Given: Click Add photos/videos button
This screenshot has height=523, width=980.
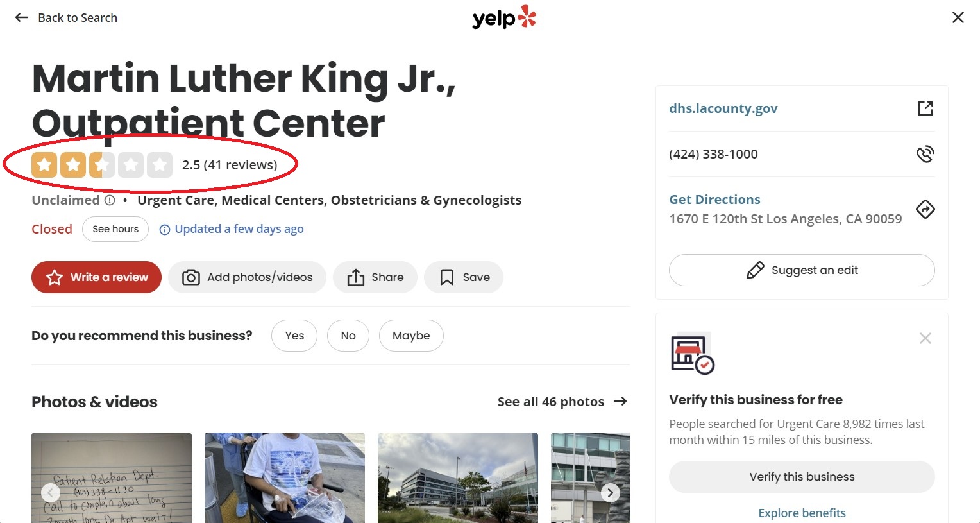Looking at the screenshot, I should click(x=247, y=277).
